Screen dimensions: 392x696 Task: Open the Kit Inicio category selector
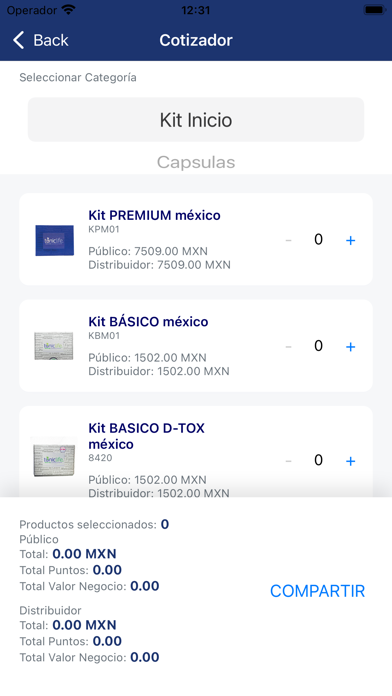(x=196, y=120)
